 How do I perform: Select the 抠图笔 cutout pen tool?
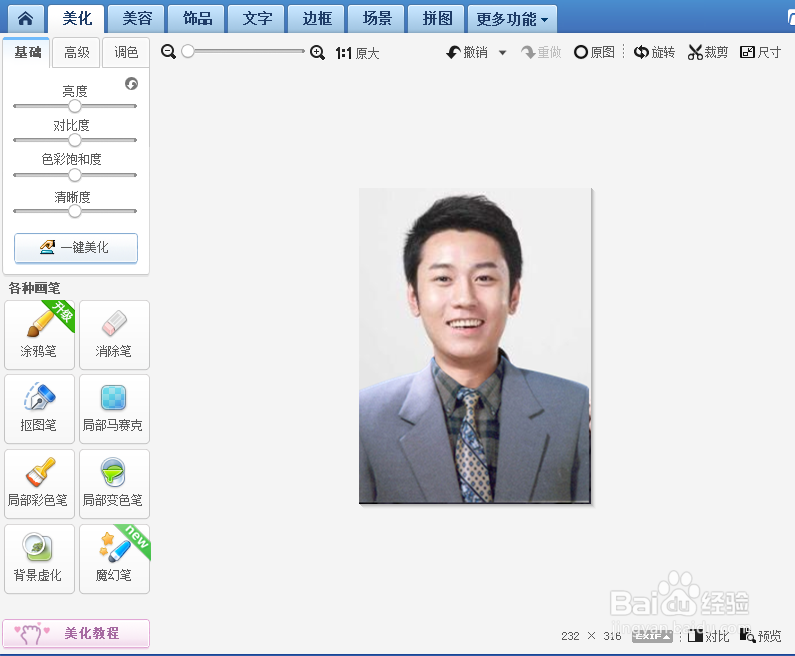[x=39, y=409]
